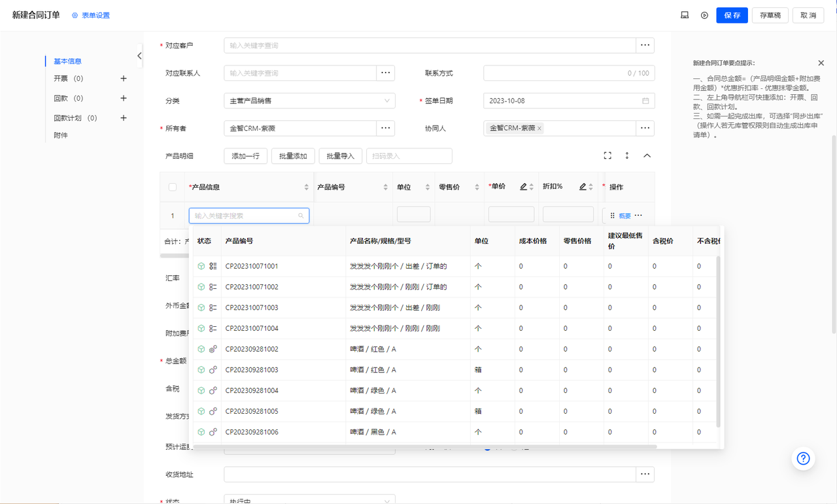This screenshot has height=504, width=837.
Task: Focus the 对应客户 search field
Action: tap(430, 45)
